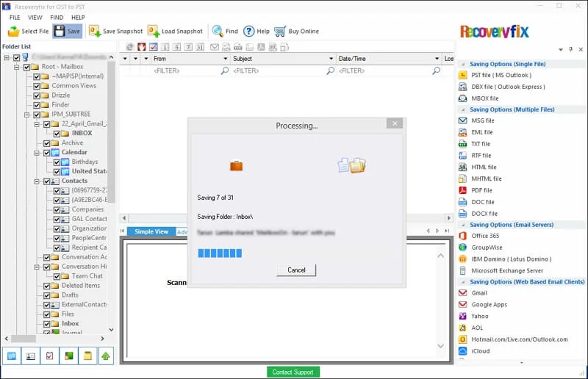Click the yellow notes icon in bottom bar
The width and height of the screenshot is (588, 379).
[x=87, y=355]
